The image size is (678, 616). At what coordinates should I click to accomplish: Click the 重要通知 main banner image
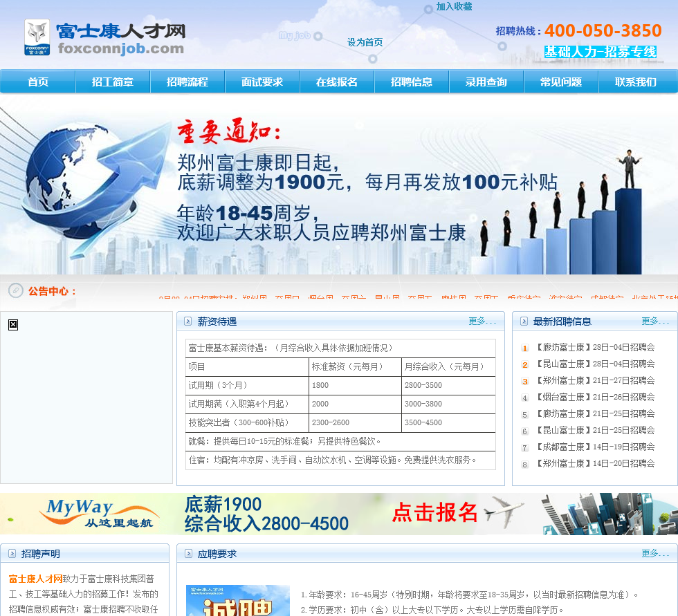point(339,185)
